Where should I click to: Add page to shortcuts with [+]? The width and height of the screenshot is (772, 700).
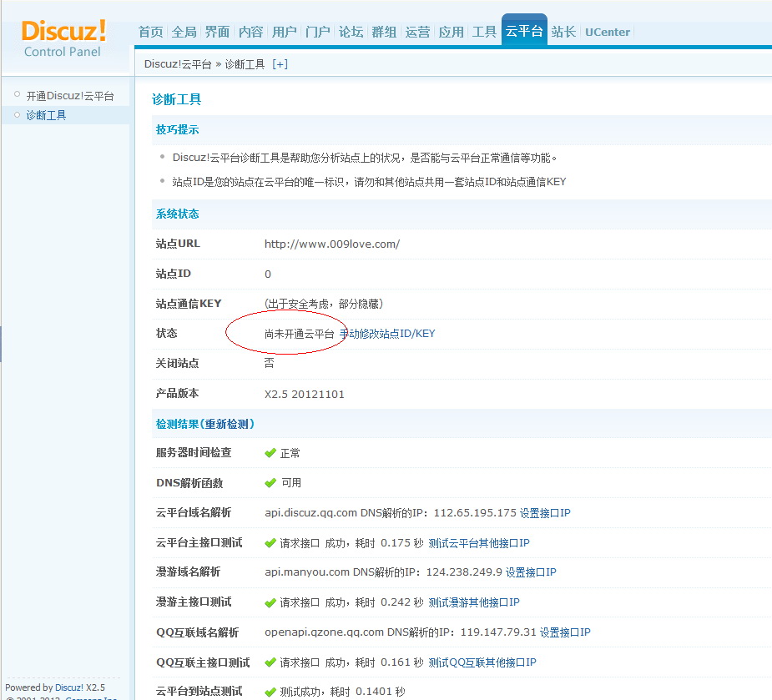click(x=280, y=64)
